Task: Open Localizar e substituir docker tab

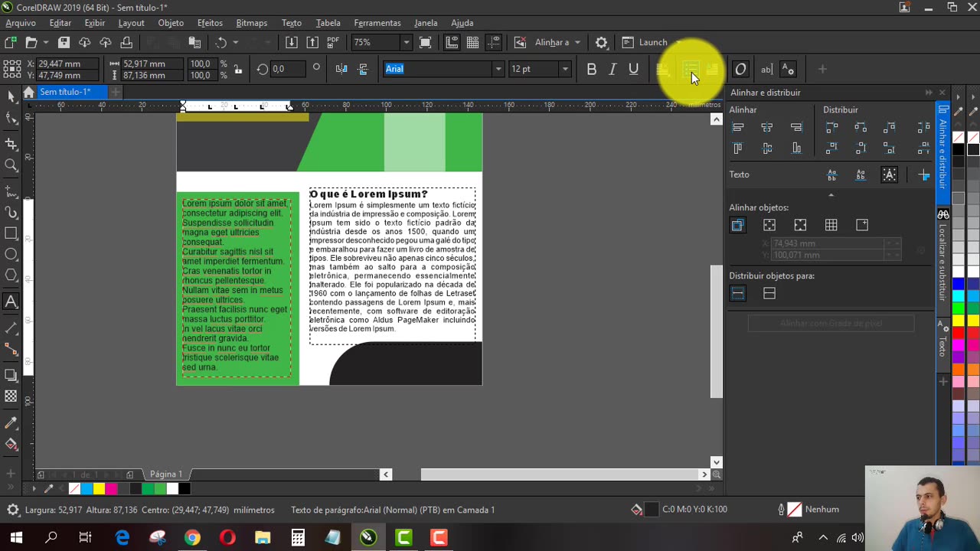Action: click(x=943, y=256)
